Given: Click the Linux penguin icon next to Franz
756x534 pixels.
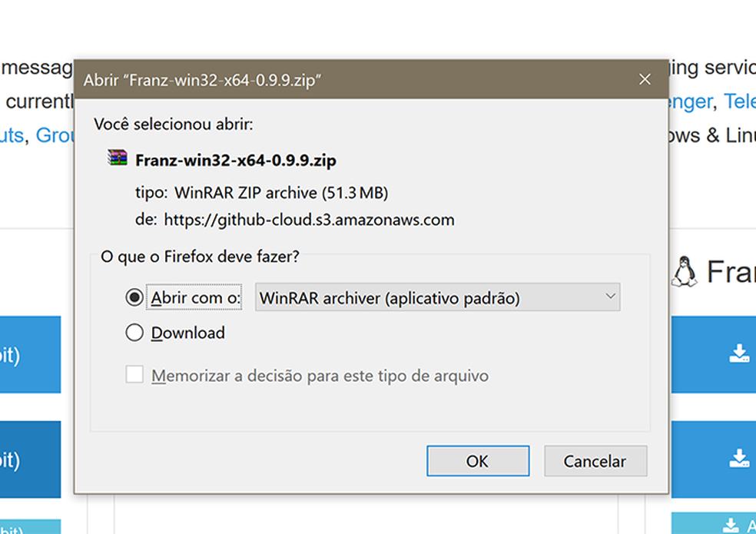Looking at the screenshot, I should tap(686, 272).
